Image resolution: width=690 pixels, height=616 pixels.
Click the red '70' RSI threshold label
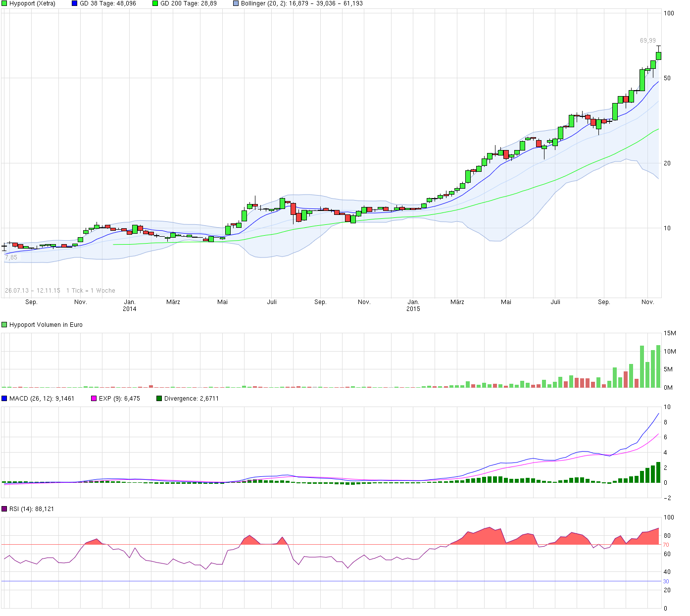pos(666,545)
